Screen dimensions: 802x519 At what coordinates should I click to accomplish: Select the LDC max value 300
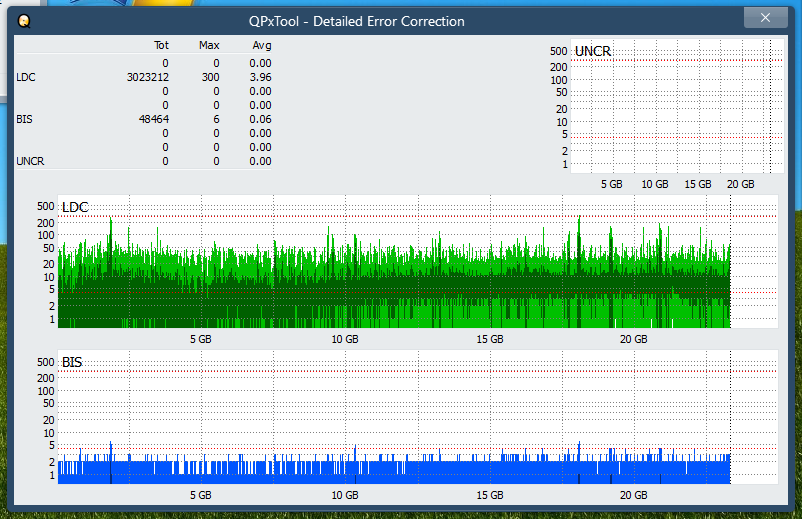click(x=209, y=77)
